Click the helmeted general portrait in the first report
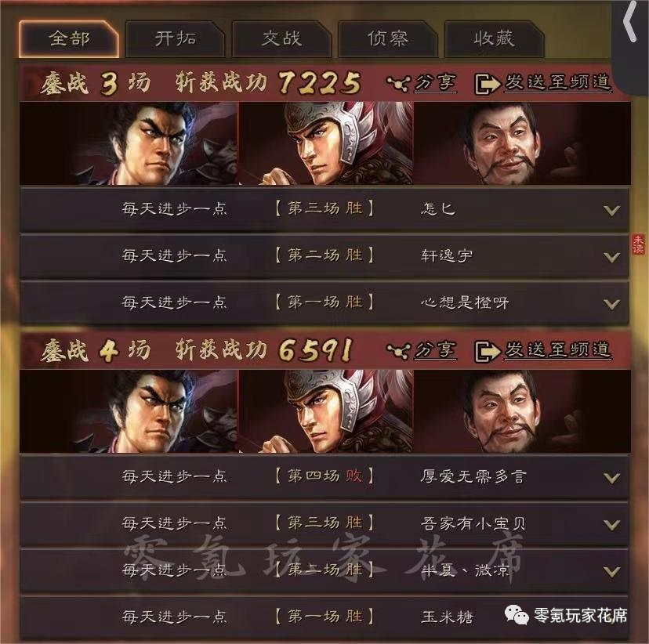The height and width of the screenshot is (644, 649). pyautogui.click(x=326, y=143)
